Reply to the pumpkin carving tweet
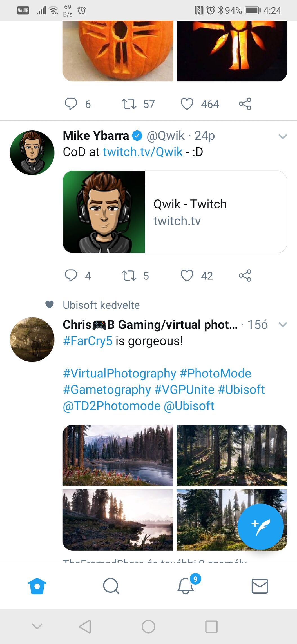Viewport: 297px width, 644px height. [71, 104]
